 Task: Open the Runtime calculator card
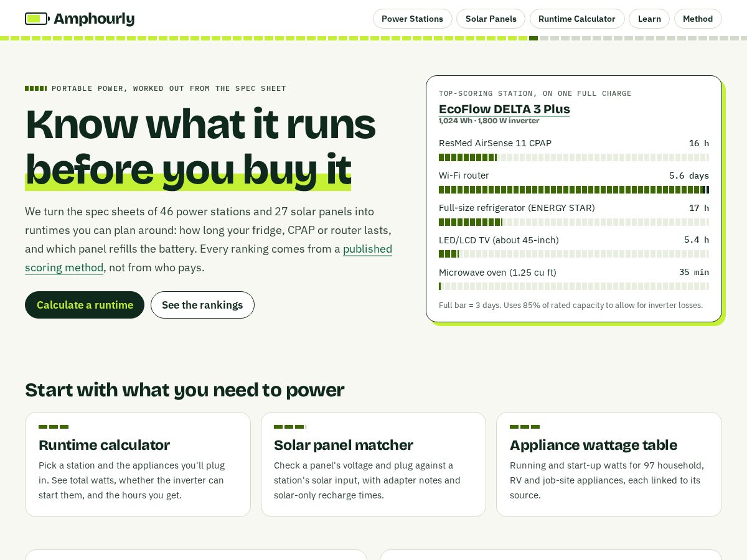coord(138,464)
